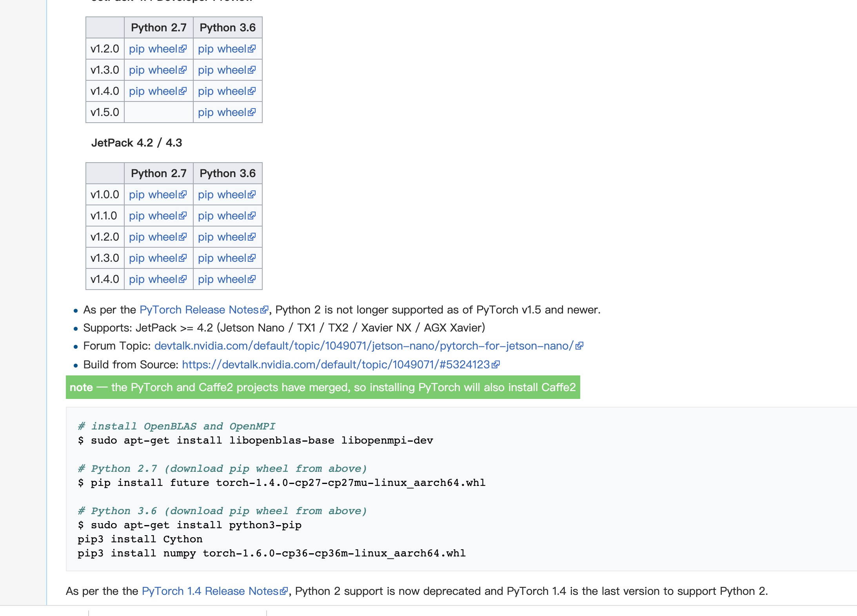Click external-link icon beside v1.1.0 Python 3.6 wheel
Screen dimensions: 857x616
point(252,216)
